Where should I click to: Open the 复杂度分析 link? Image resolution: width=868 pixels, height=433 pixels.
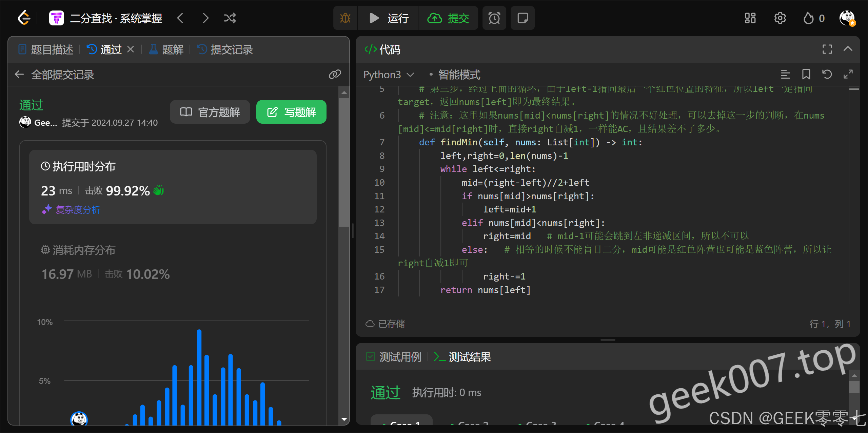[78, 210]
